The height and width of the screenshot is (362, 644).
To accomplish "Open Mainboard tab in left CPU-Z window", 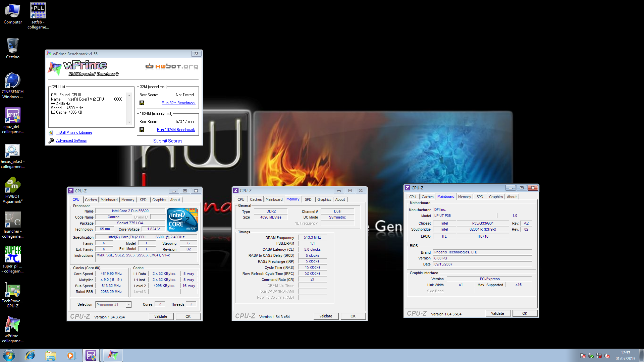I will click(x=109, y=200).
